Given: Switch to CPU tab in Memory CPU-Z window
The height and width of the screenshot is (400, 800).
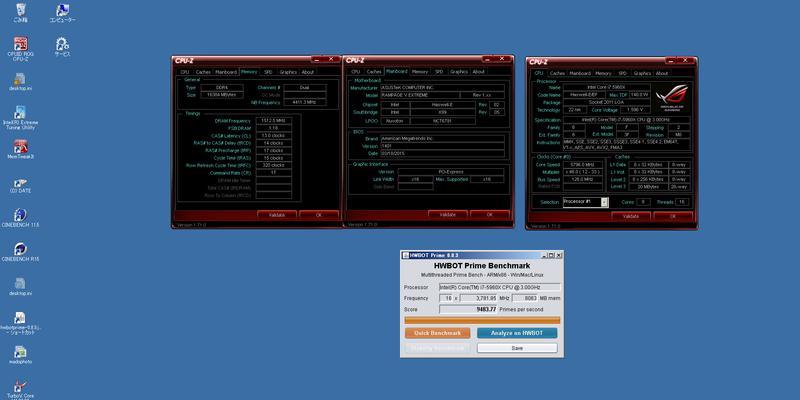Looking at the screenshot, I should click(185, 72).
